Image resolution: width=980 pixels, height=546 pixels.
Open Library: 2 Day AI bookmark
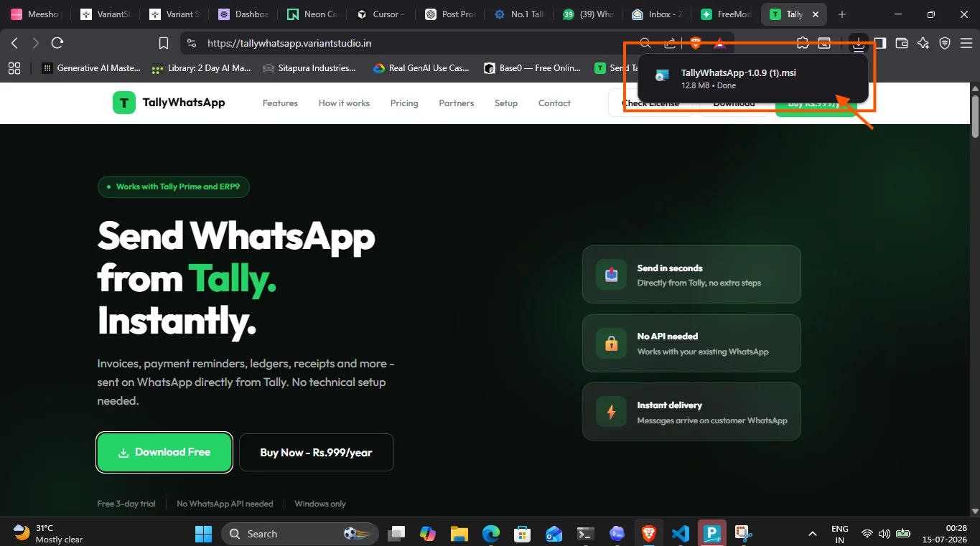[202, 68]
